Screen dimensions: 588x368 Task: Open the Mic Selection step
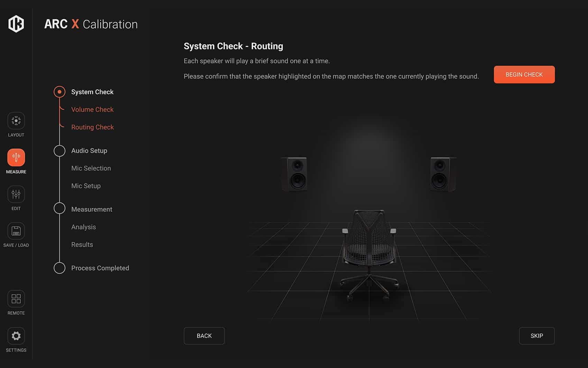tap(91, 168)
